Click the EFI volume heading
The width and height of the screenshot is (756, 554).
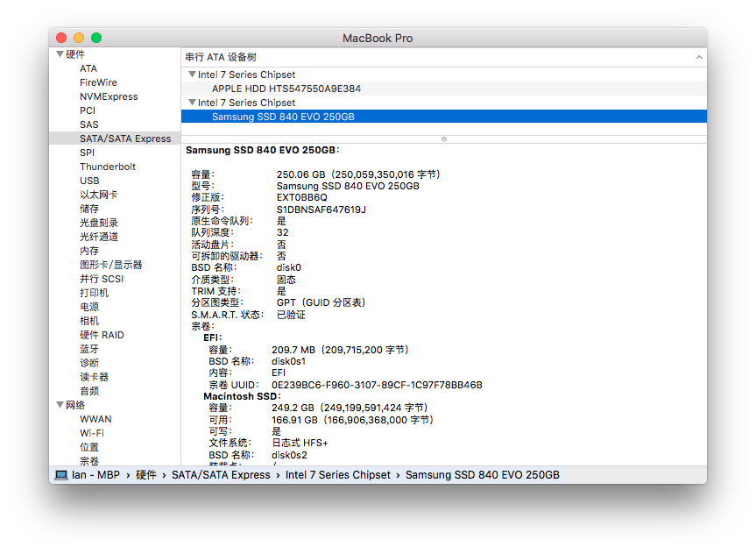coord(213,337)
